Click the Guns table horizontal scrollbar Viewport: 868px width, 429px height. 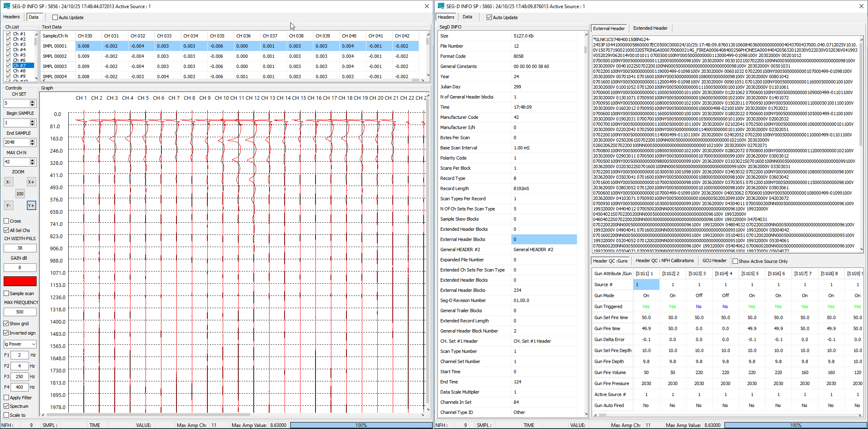click(727, 415)
